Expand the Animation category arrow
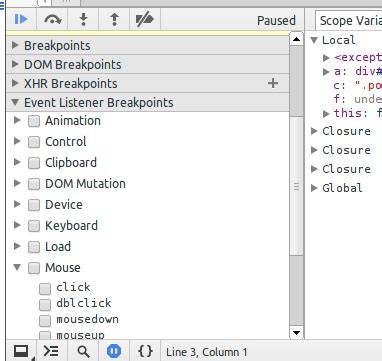This screenshot has width=382, height=361. pos(17,120)
